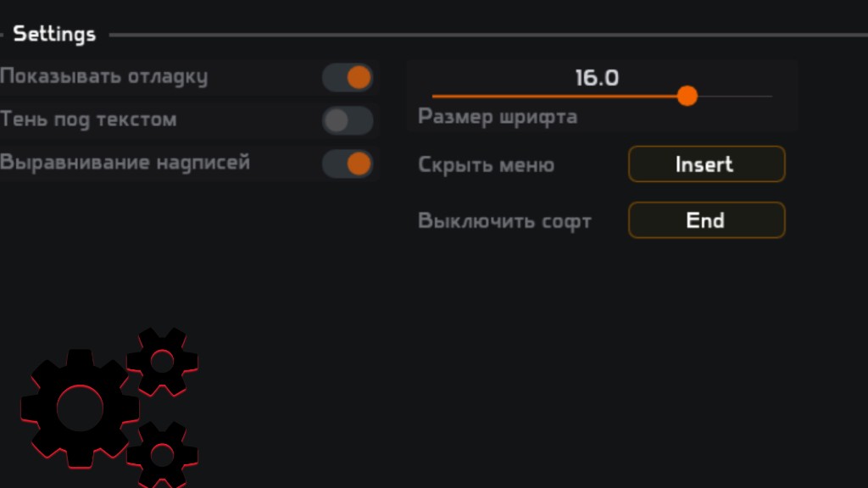This screenshot has width=868, height=488.
Task: Click the Выравнивание надписей label
Action: tap(125, 162)
